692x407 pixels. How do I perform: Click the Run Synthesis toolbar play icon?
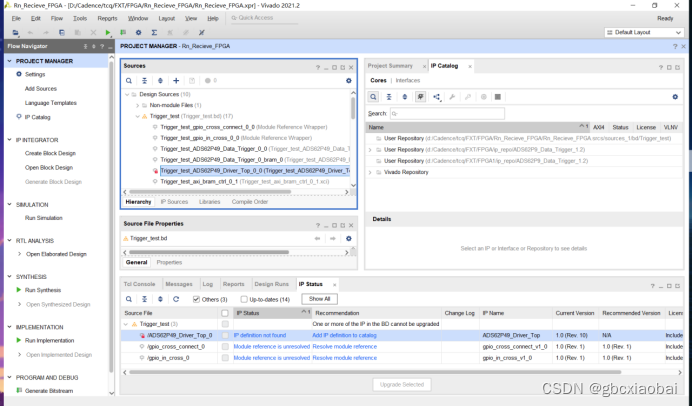tap(108, 32)
